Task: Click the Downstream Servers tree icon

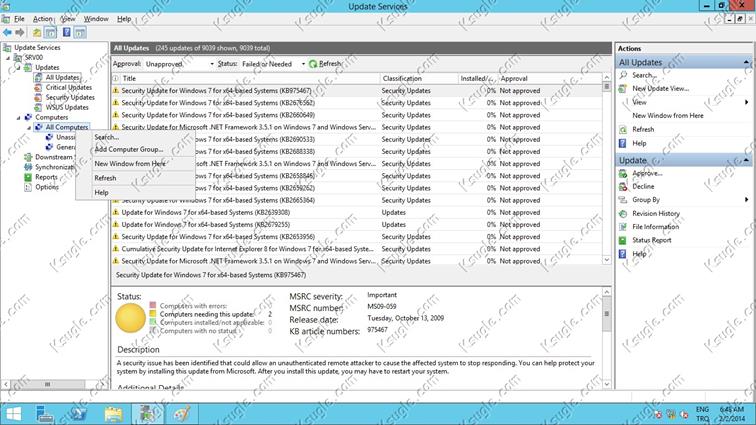Action: [28, 157]
